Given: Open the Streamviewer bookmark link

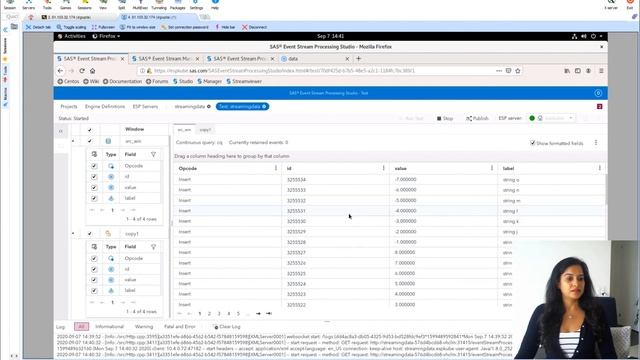Looking at the screenshot, I should click(x=244, y=82).
